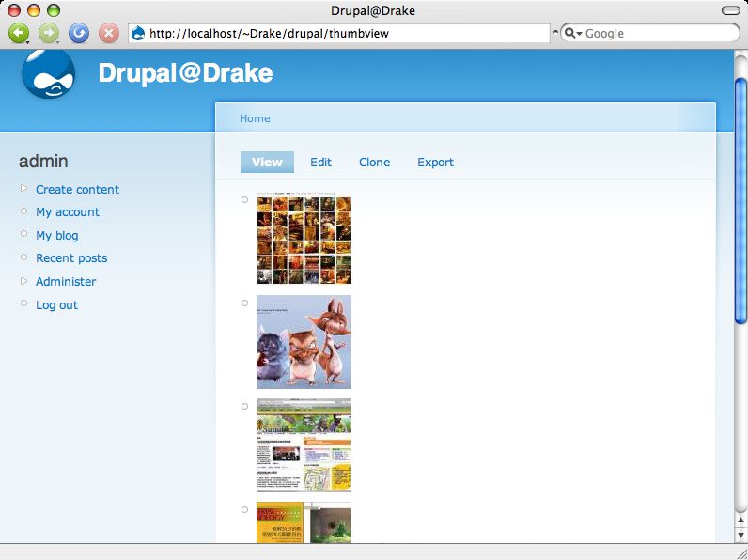Log out of the admin account

[x=56, y=304]
